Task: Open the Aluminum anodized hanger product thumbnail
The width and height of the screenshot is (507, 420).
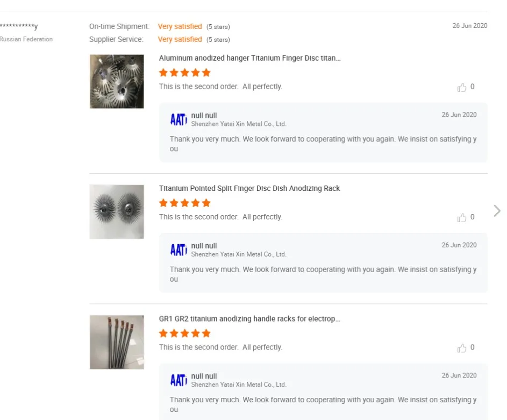Action: pyautogui.click(x=117, y=81)
